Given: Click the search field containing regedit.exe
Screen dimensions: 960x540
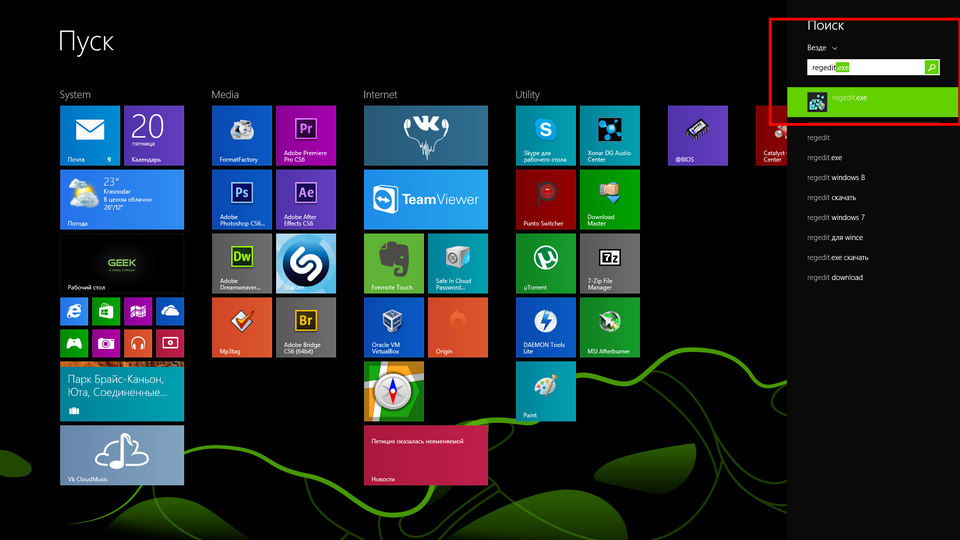Looking at the screenshot, I should 865,67.
